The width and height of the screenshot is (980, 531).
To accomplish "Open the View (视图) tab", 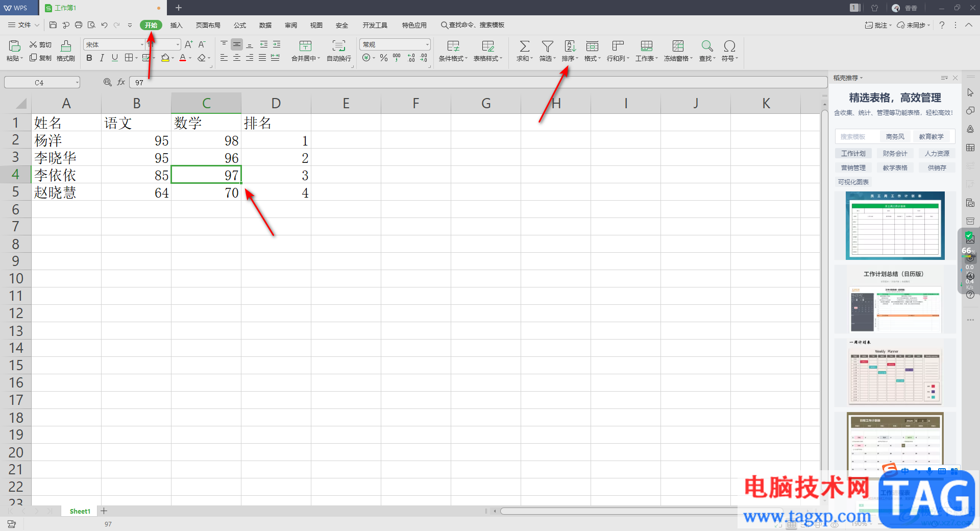I will pos(316,25).
